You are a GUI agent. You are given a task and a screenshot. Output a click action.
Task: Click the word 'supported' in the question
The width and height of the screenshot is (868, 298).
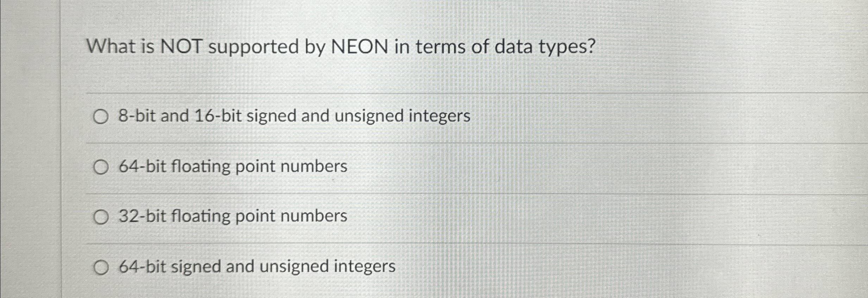(x=254, y=48)
